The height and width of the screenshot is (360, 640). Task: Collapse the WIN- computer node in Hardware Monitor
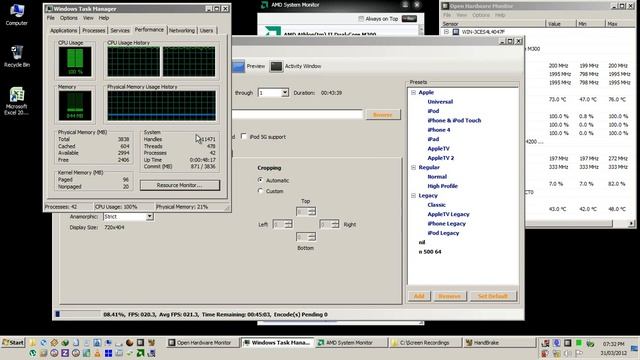pos(446,32)
